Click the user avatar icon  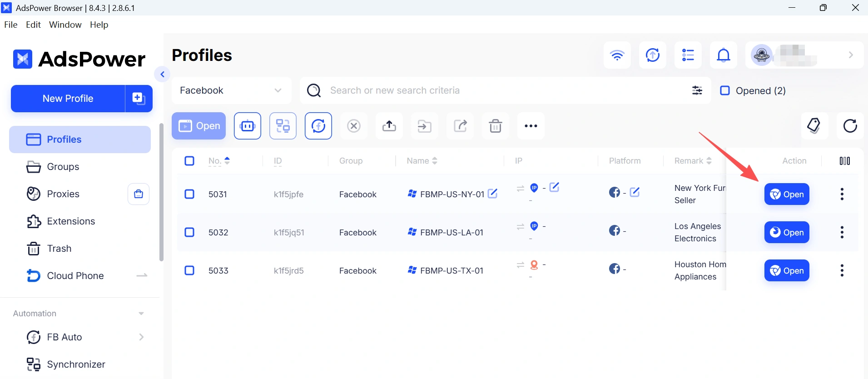pos(762,55)
